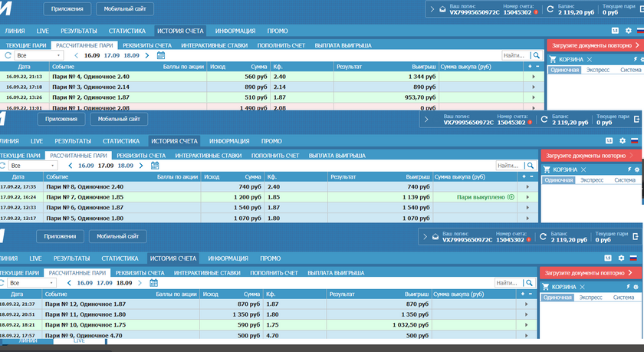Expand details arrow for Пари № 7 row
Viewport: 644px width, 352px height.
point(527,197)
